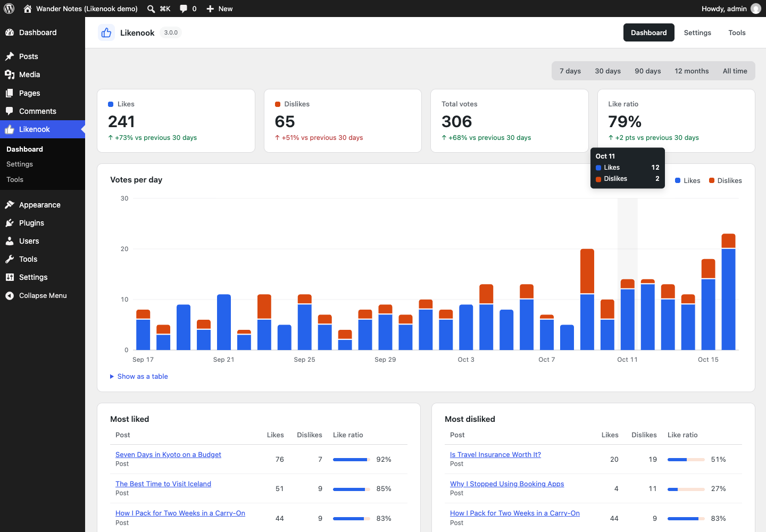Open Comments icon in sidebar
The image size is (766, 532).
click(x=10, y=111)
